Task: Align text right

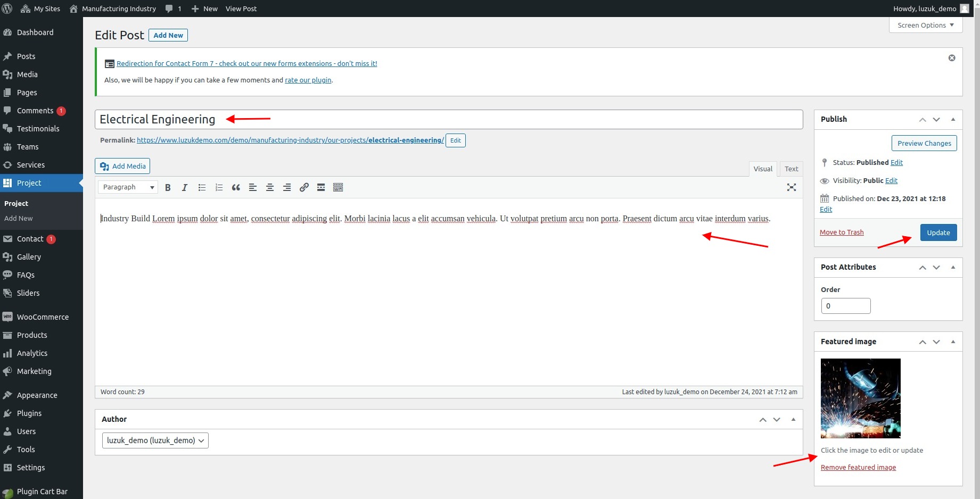Action: [x=287, y=187]
